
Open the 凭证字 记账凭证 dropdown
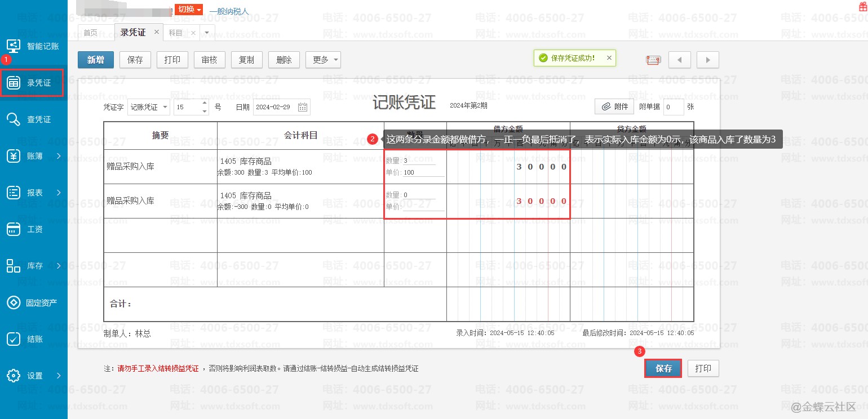click(x=149, y=107)
